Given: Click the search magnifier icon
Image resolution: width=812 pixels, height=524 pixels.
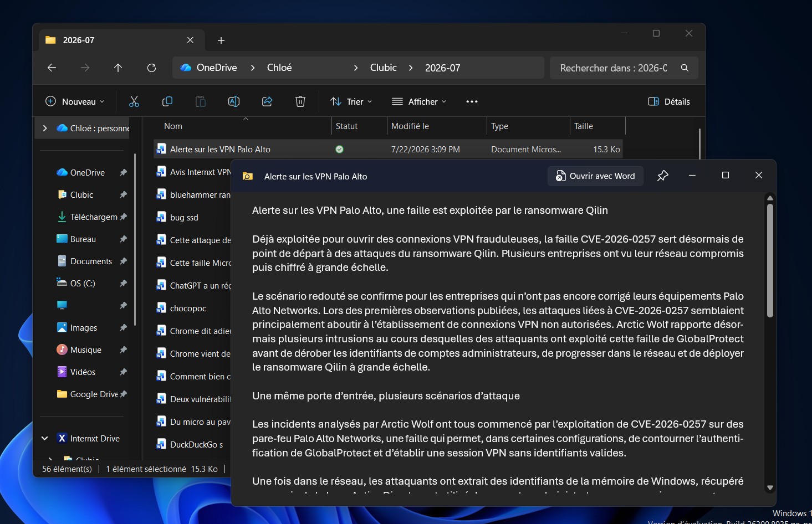Looking at the screenshot, I should tap(685, 68).
